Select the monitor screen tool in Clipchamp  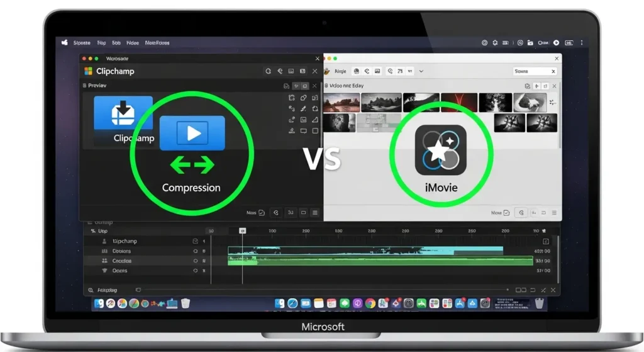pyautogui.click(x=303, y=131)
